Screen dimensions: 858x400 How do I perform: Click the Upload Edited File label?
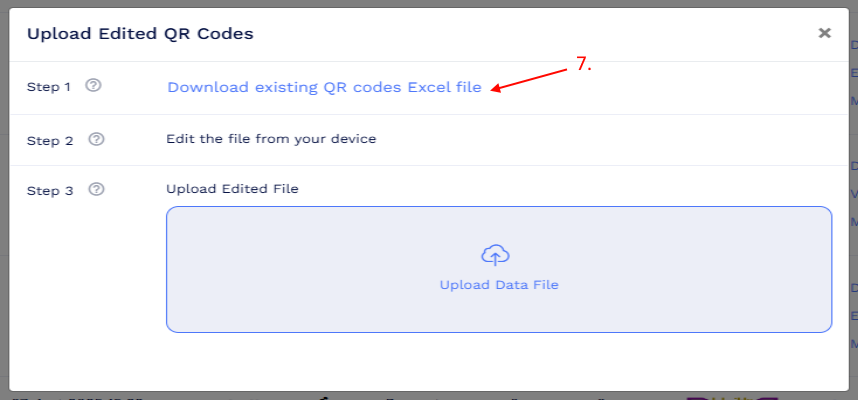(x=232, y=189)
